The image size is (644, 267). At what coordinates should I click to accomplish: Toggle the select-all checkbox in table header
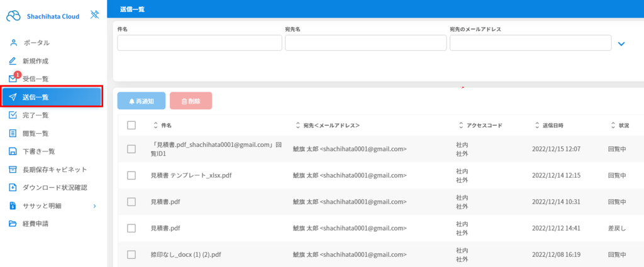click(x=131, y=126)
